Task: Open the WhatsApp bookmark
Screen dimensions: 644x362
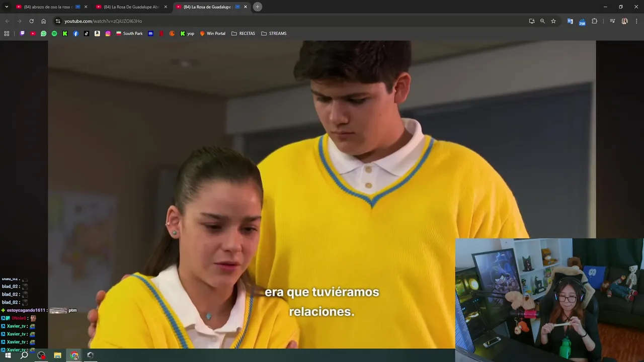Action: click(x=44, y=34)
